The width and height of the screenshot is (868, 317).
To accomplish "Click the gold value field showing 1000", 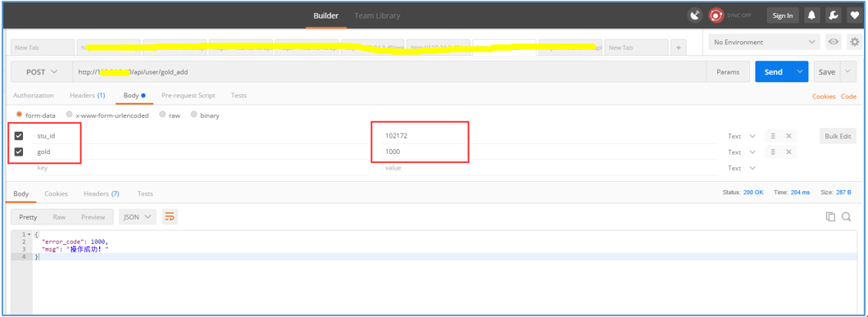I will pos(548,152).
